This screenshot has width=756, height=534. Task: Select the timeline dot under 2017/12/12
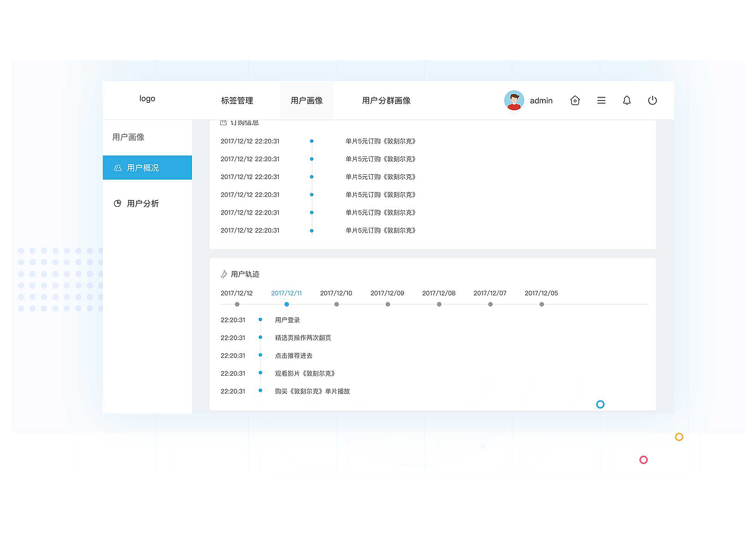point(237,304)
